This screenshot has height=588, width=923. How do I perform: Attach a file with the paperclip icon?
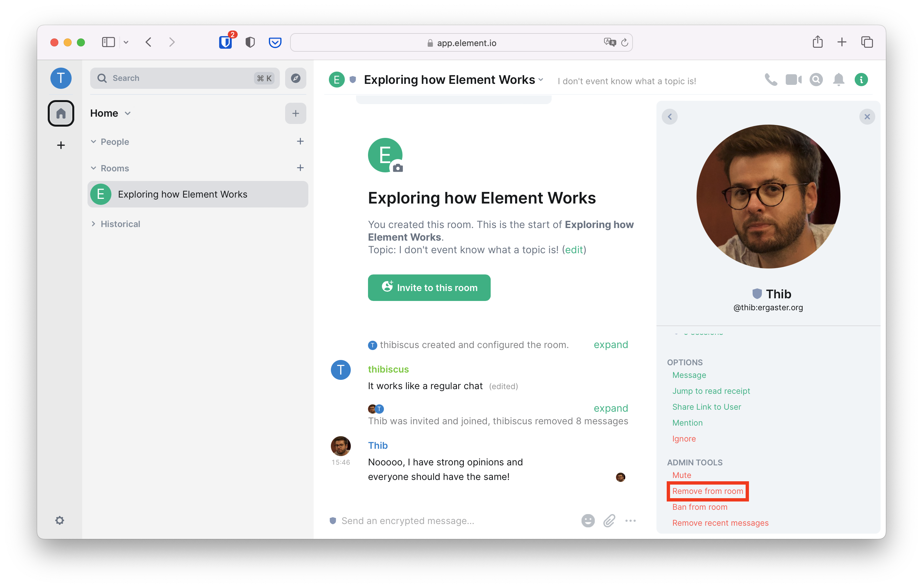tap(609, 520)
